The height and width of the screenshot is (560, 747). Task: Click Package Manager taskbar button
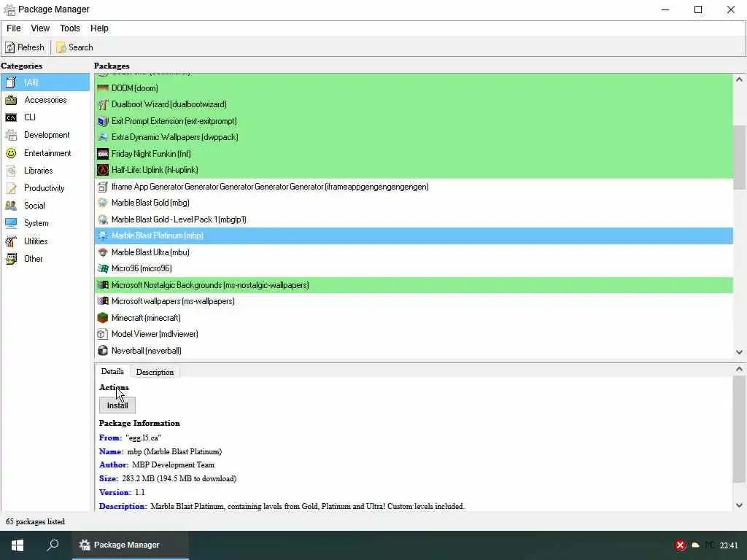[130, 545]
